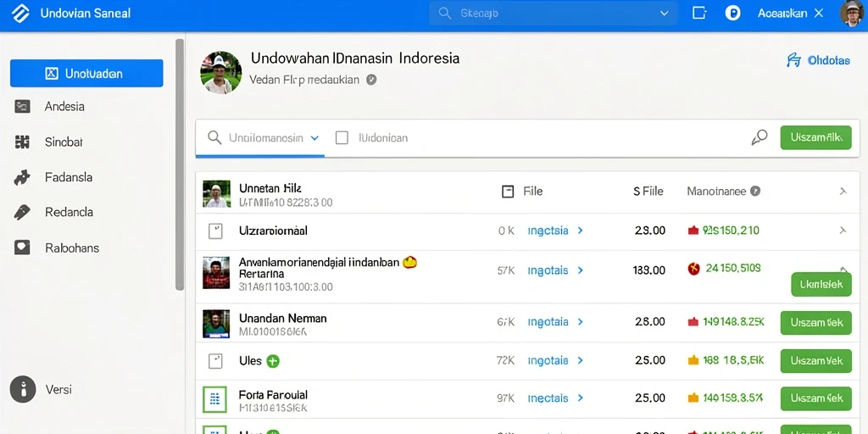Open the Fadansla puzzle-piece icon

tap(22, 177)
